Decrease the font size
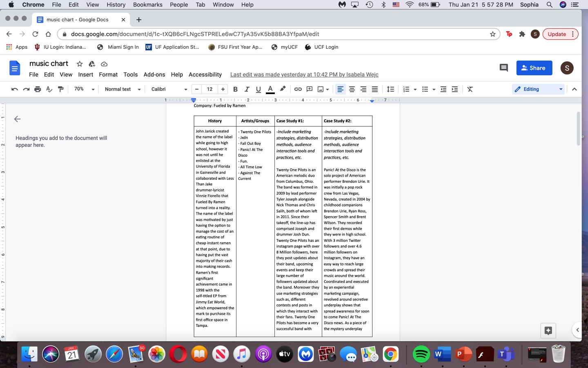 (x=197, y=89)
